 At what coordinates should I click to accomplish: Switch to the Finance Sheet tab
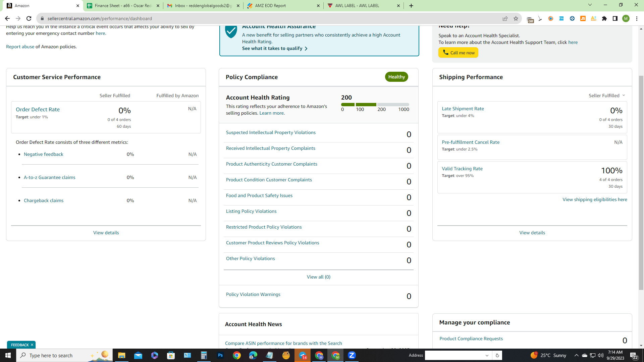123,6
